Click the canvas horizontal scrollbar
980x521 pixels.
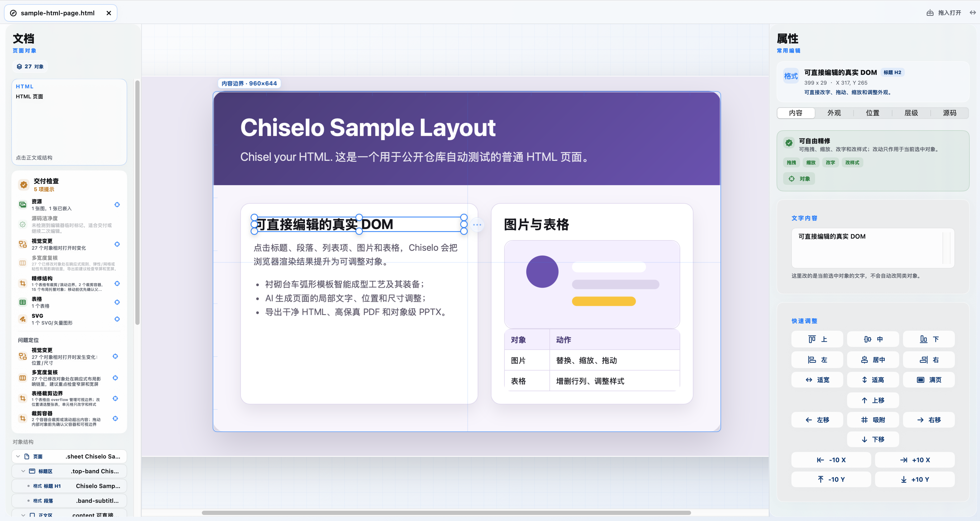[446, 513]
